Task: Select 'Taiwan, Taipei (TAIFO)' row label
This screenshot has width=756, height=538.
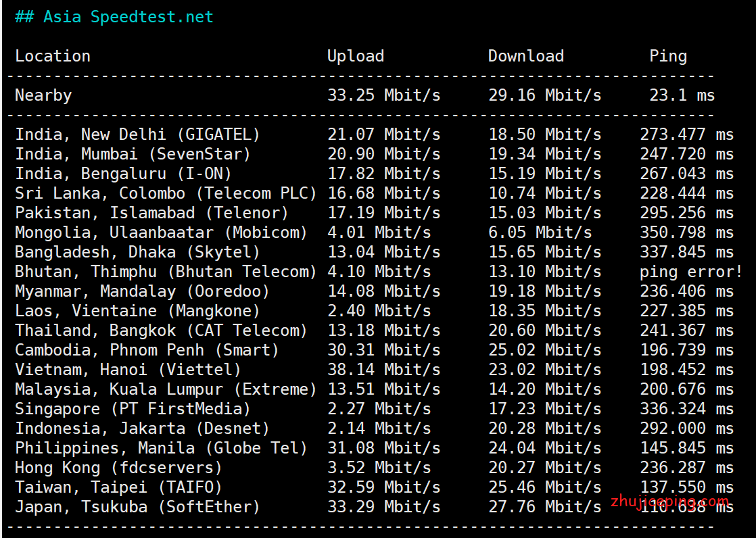Action: pyautogui.click(x=118, y=487)
